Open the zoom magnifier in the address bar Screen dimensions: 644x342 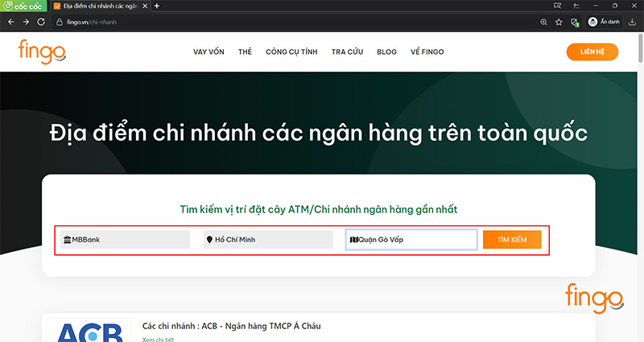point(543,23)
